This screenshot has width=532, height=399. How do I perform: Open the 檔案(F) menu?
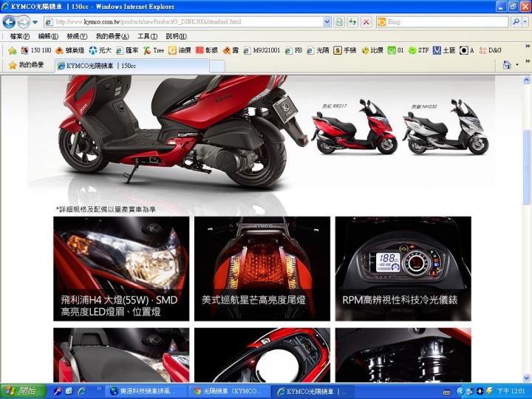click(x=20, y=36)
